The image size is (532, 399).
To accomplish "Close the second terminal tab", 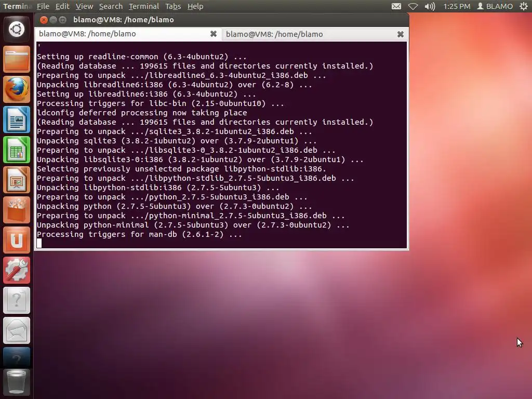I will tap(401, 34).
